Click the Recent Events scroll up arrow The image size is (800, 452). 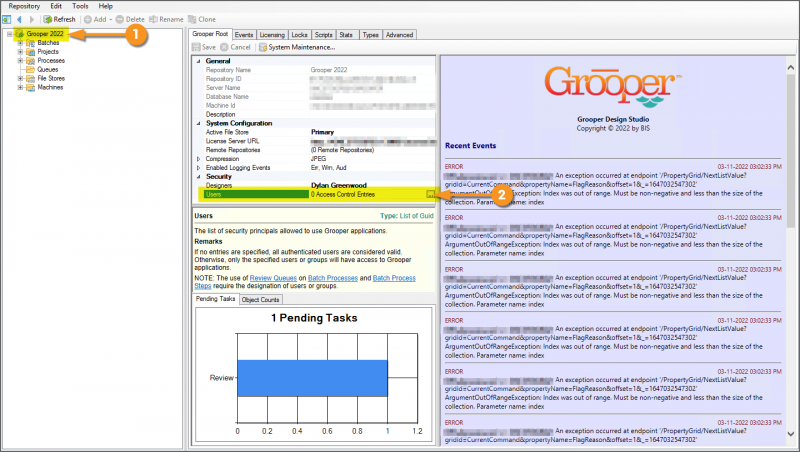(790, 67)
